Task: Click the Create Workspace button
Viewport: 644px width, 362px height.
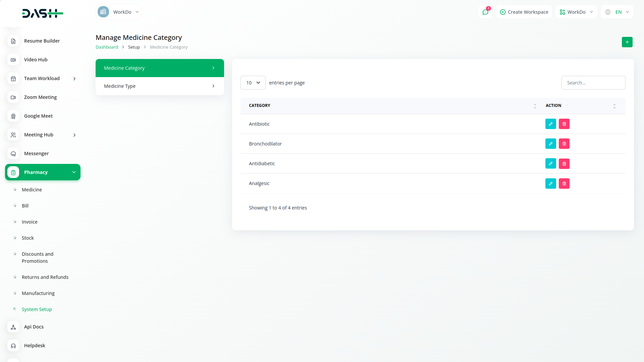Action: 524,12
